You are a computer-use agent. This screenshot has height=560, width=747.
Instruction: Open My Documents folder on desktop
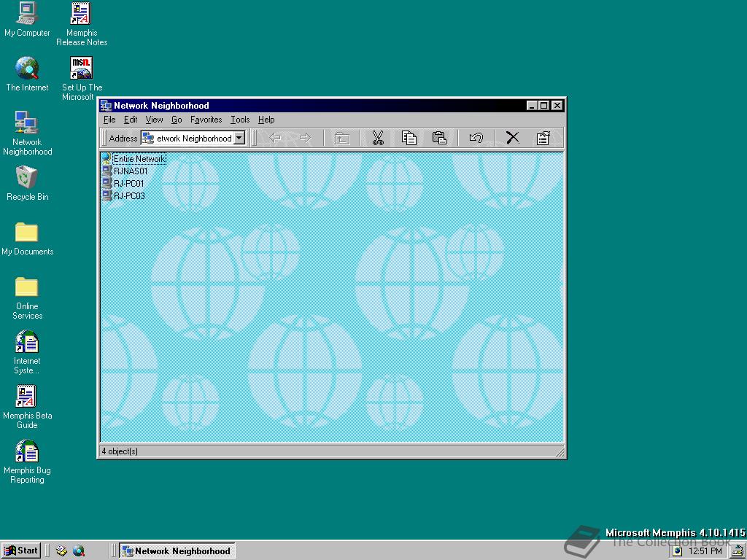[x=27, y=238]
